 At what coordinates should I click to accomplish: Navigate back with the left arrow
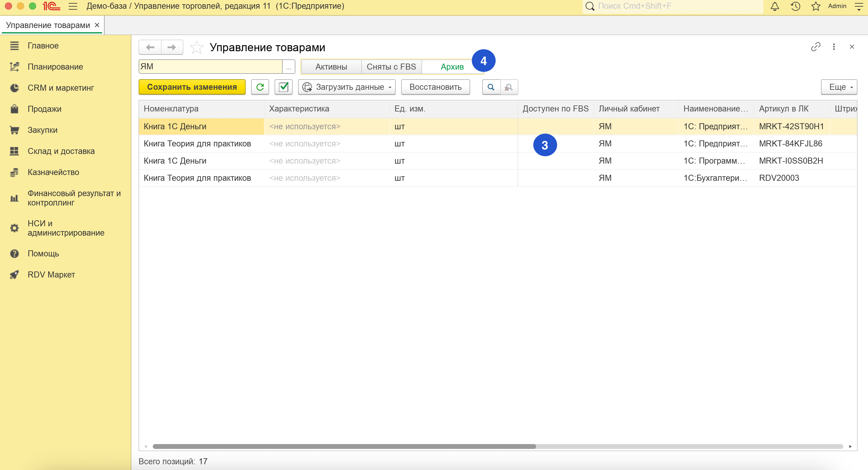(150, 48)
